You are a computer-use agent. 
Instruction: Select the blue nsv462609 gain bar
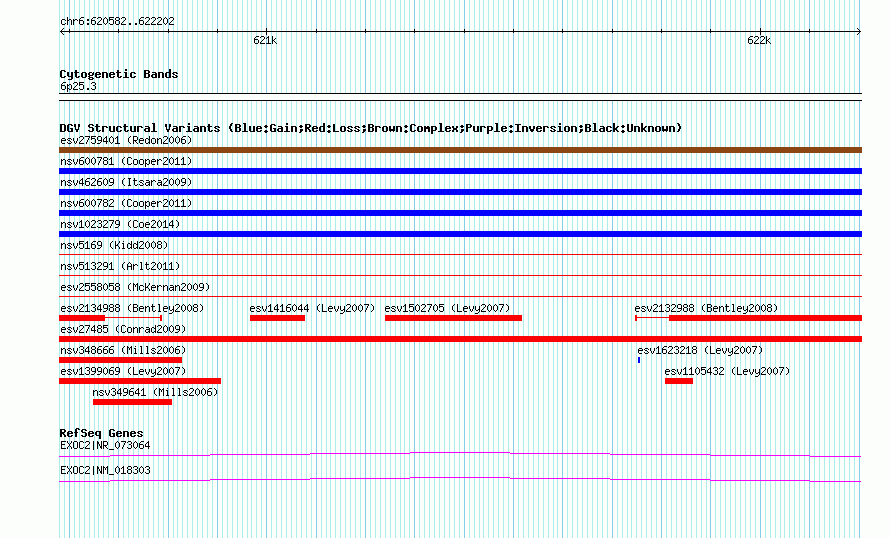click(460, 192)
